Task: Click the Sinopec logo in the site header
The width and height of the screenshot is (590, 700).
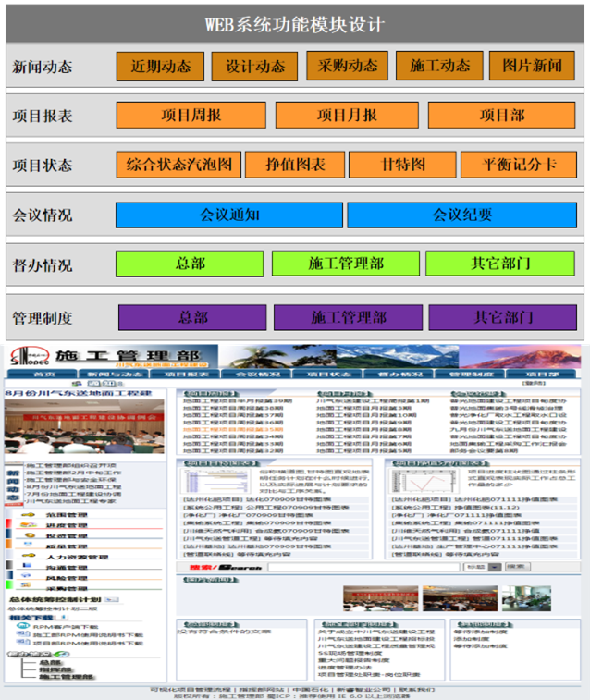Action: (29, 357)
